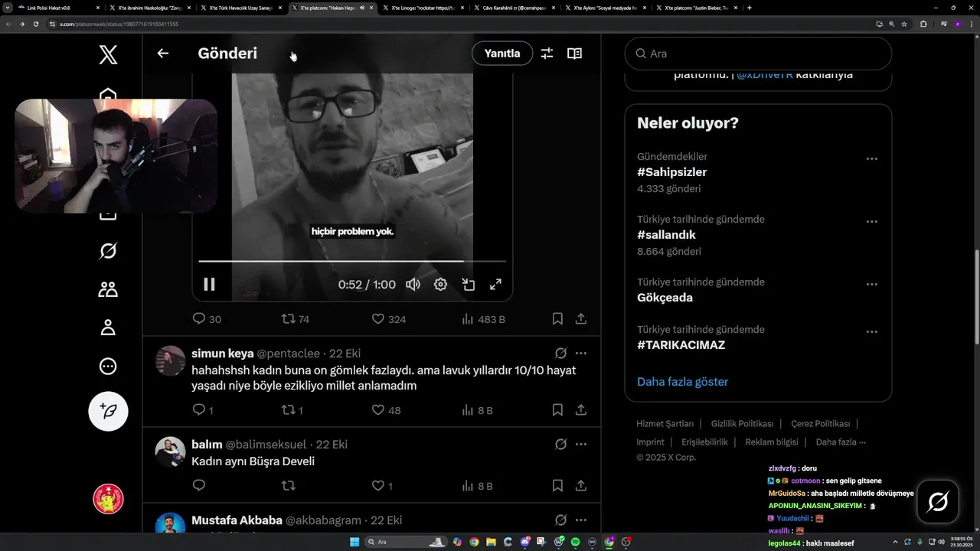This screenshot has width=980, height=551.
Task: Bookmark the main post
Action: (x=557, y=319)
